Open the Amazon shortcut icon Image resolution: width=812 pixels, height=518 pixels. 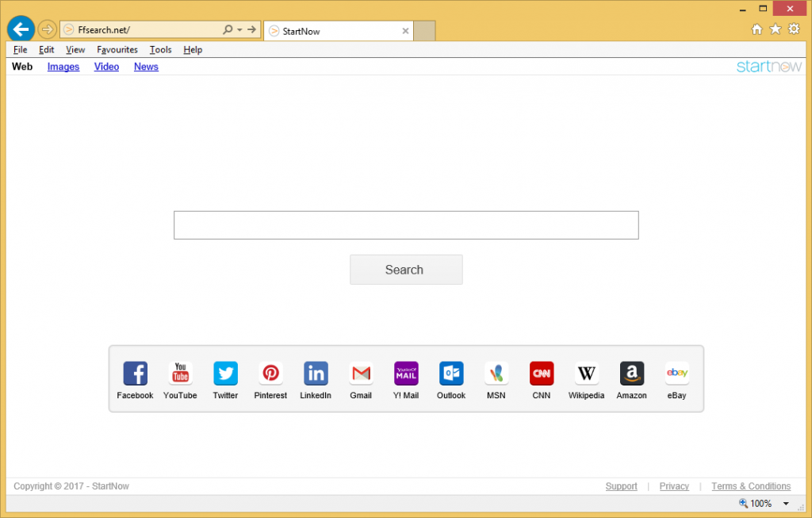631,374
